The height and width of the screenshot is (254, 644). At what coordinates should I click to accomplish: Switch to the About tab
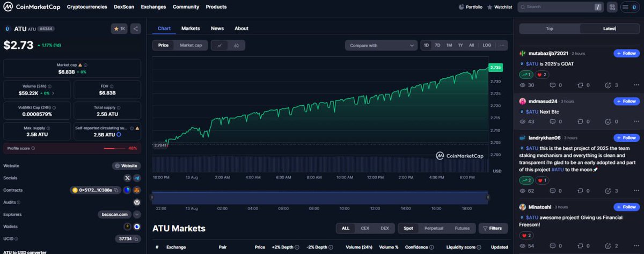(241, 28)
